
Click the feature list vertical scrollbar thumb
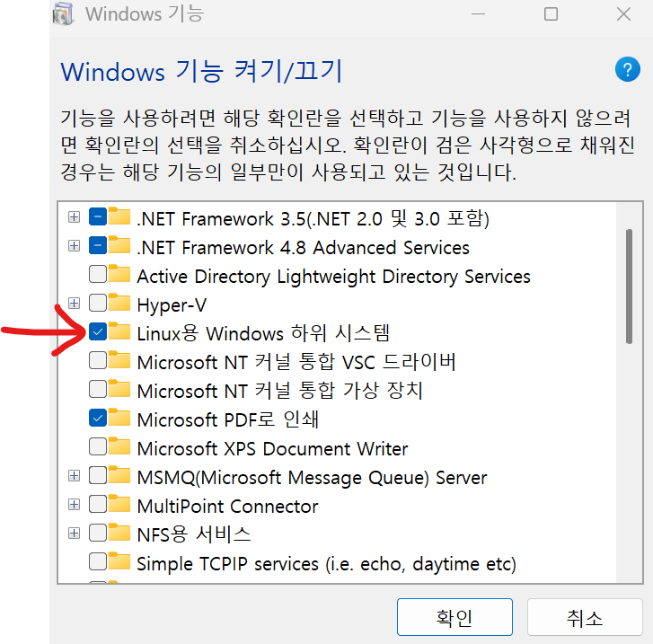pyautogui.click(x=629, y=287)
